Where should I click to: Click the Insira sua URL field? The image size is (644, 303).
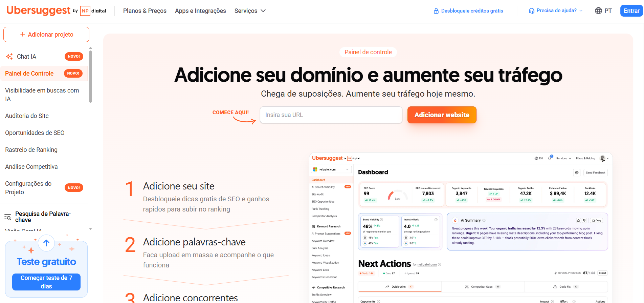click(331, 115)
